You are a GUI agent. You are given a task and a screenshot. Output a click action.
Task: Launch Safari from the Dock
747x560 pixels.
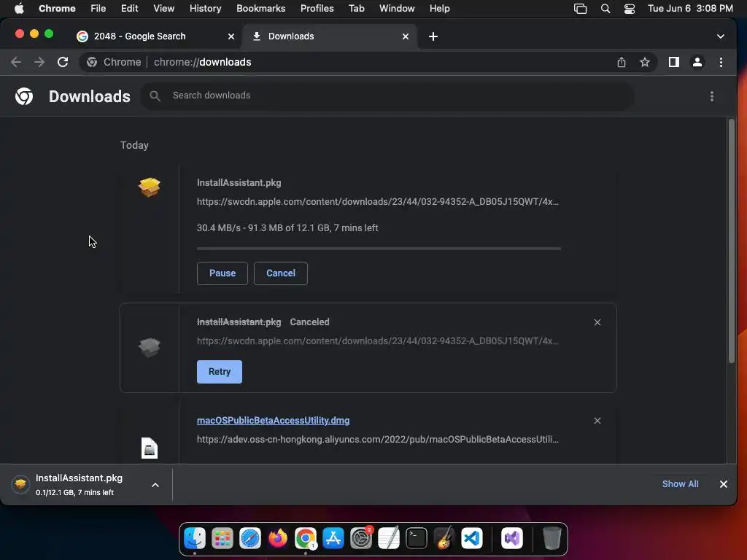[x=249, y=539]
